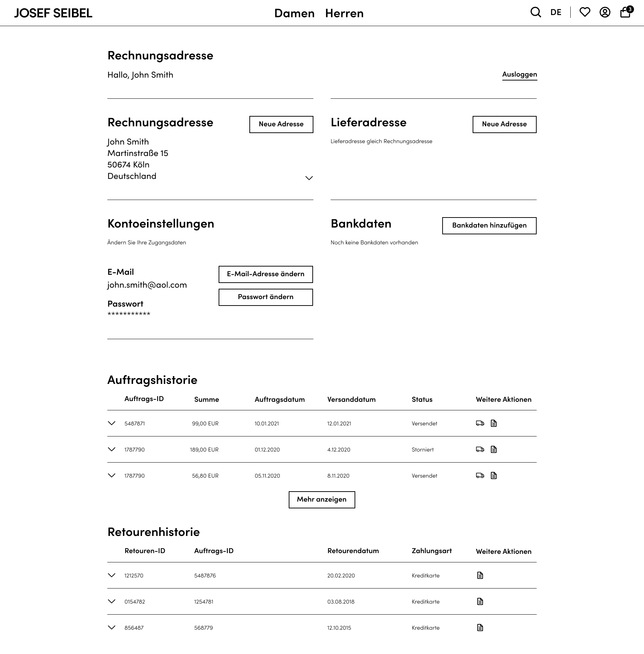Open document for return 1212570
The height and width of the screenshot is (654, 644).
[480, 575]
